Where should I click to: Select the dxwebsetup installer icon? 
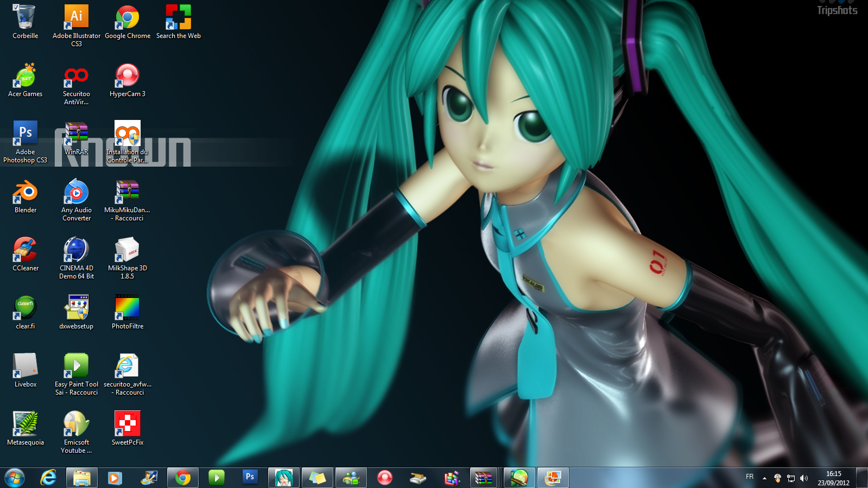pos(77,313)
